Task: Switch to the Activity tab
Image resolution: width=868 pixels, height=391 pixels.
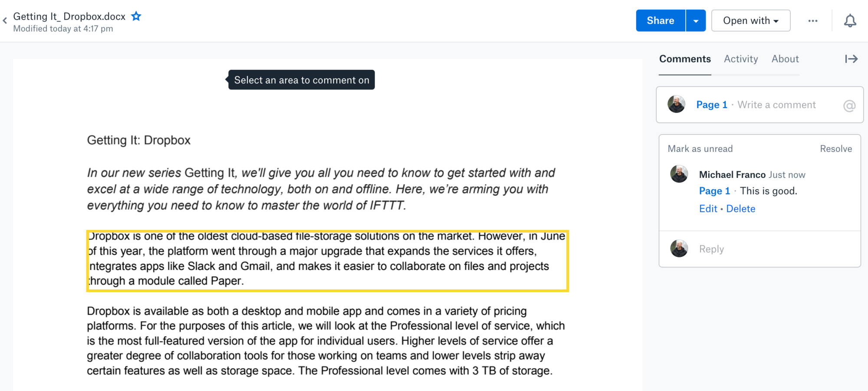Action: [741, 59]
